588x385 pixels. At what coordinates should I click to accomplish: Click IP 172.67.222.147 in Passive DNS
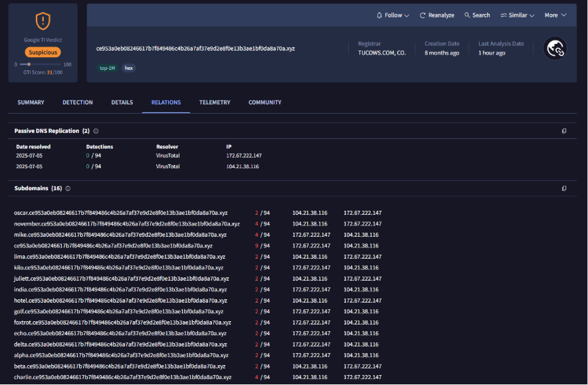point(244,156)
